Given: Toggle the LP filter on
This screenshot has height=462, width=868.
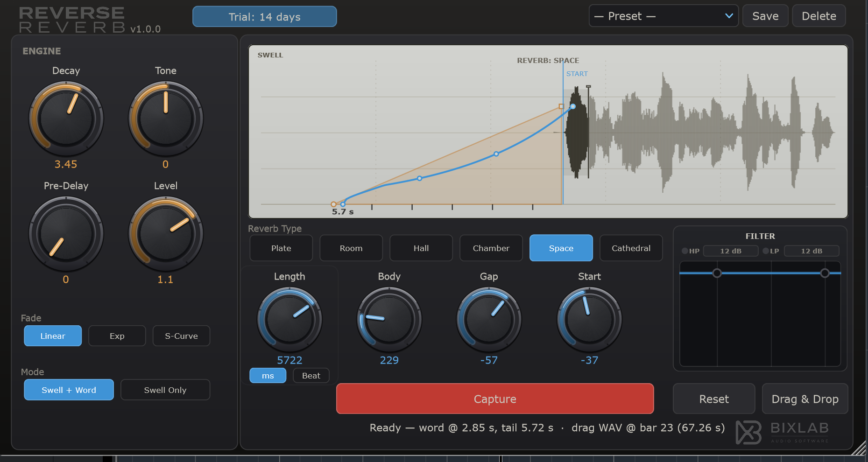Looking at the screenshot, I should point(766,251).
